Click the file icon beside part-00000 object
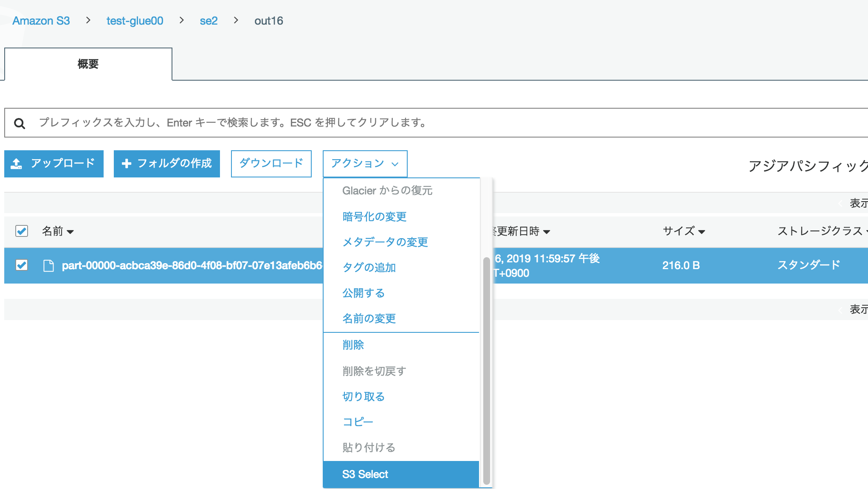The image size is (868, 489). point(49,266)
